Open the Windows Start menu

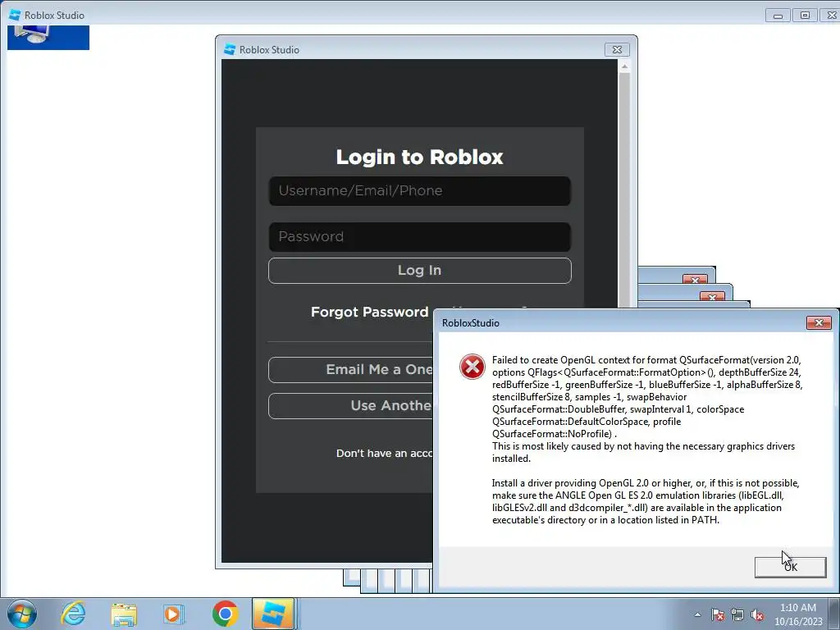pos(22,614)
